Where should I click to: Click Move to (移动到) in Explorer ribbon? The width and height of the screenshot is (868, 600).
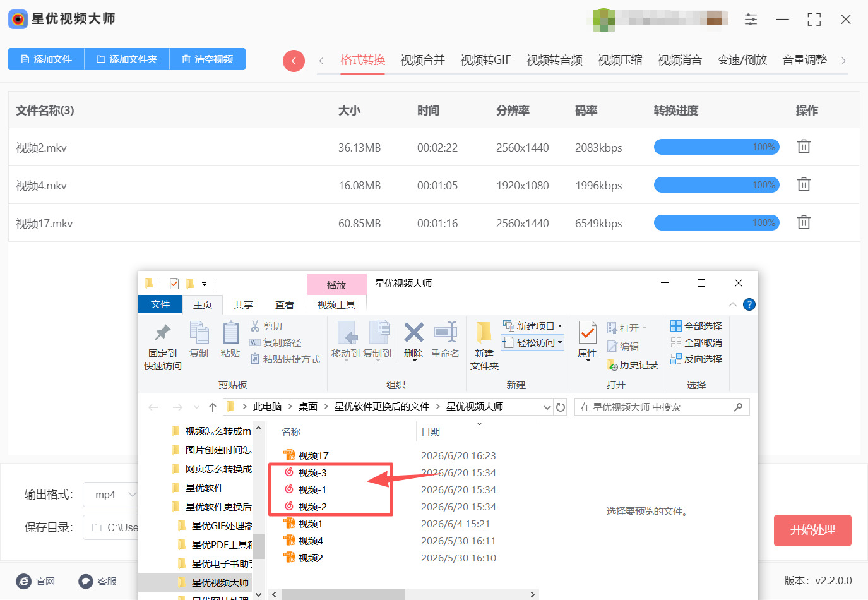[x=346, y=340]
